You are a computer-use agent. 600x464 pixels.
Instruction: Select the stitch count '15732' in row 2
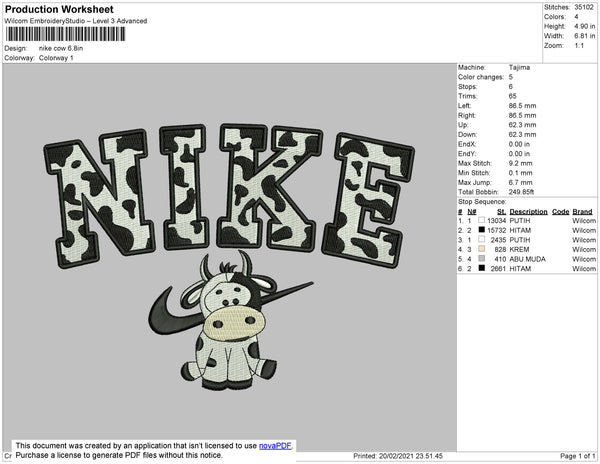497,230
